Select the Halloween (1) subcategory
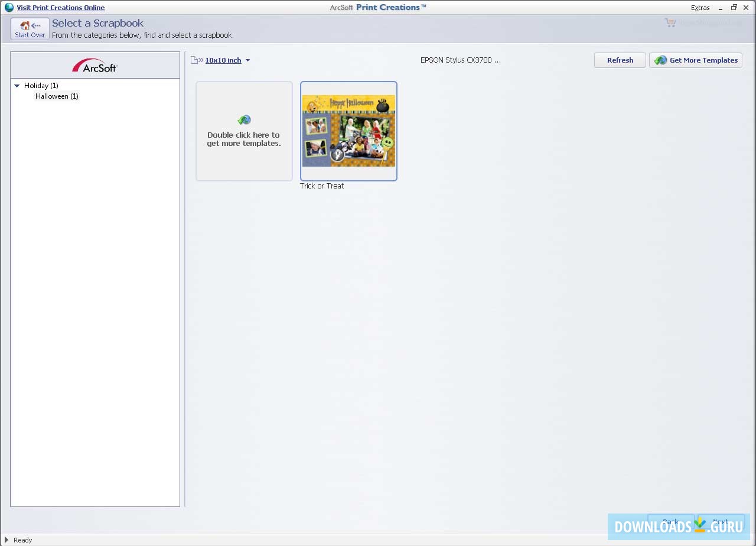The image size is (756, 546). click(57, 96)
